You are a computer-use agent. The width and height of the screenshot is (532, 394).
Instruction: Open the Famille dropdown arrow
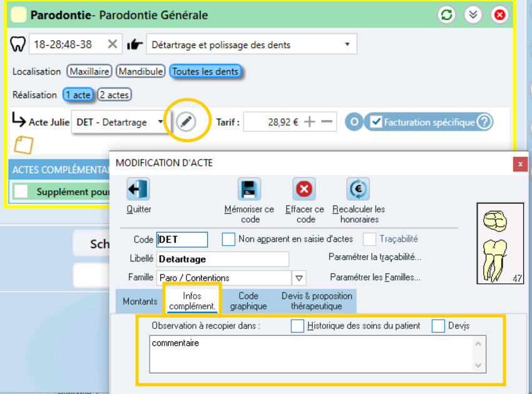click(299, 278)
